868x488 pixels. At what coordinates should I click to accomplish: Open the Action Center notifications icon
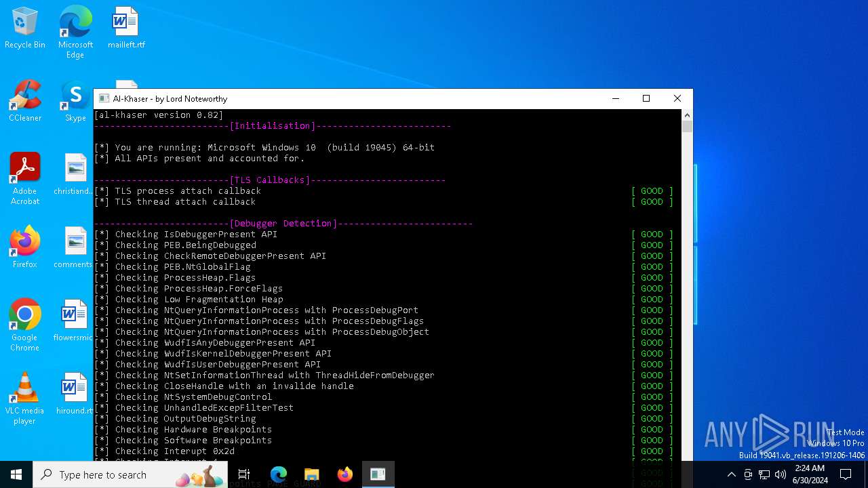tap(846, 474)
